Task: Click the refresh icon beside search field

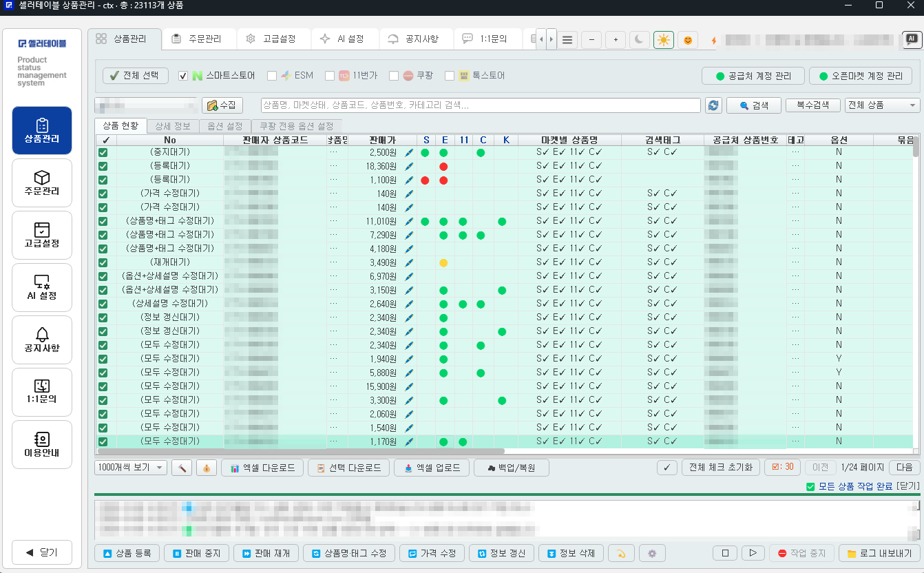Action: [x=713, y=105]
